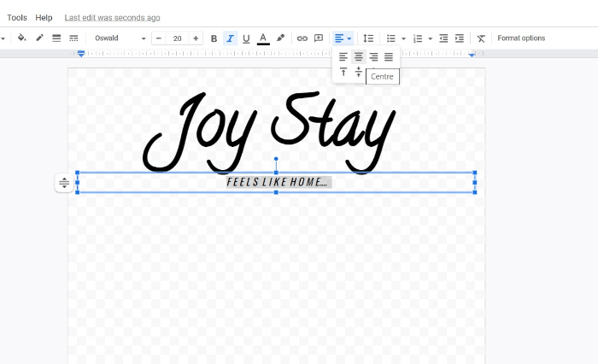Toggle underline formatting
Viewport: 598px width, 364px height.
[x=246, y=38]
